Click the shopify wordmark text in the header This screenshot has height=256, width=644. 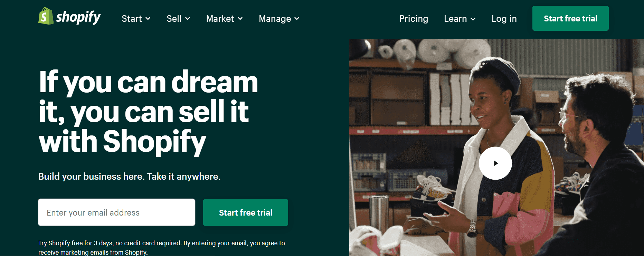point(78,17)
